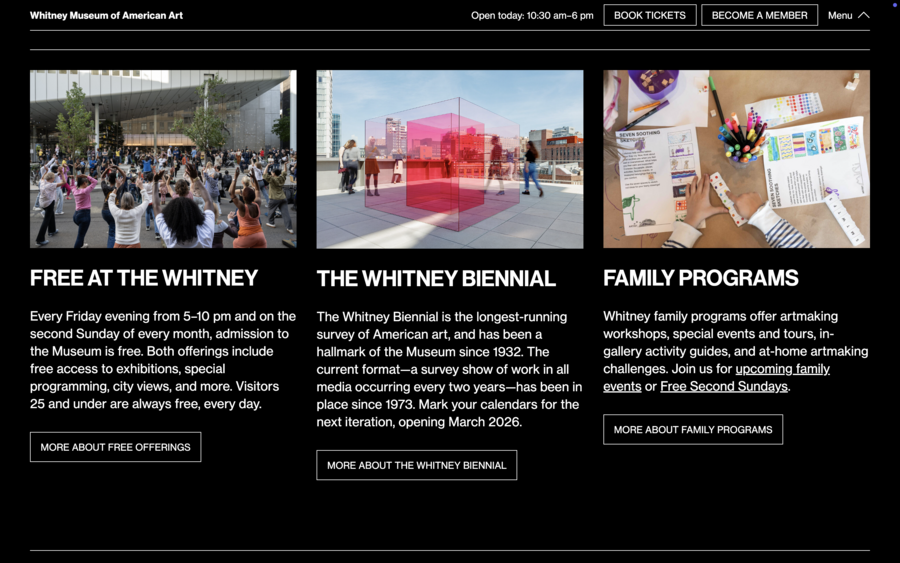Follow the Free Second Sundays link
Viewport: 900px width, 563px height.
724,386
